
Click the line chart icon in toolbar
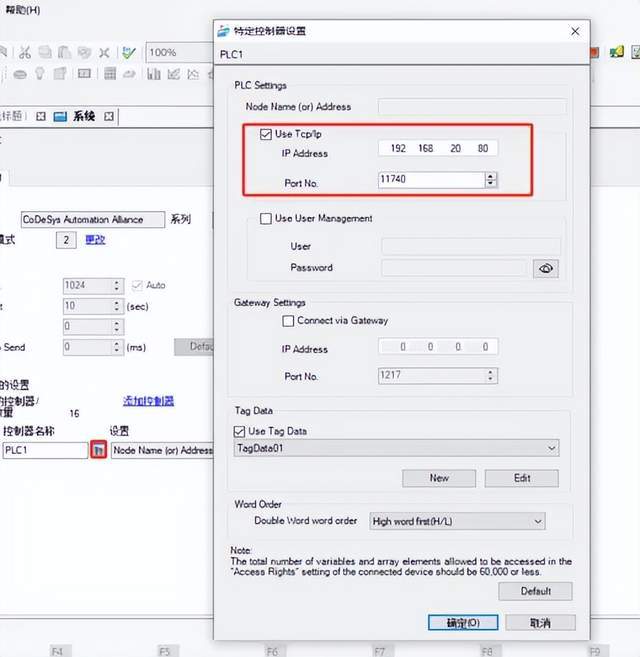pos(175,74)
